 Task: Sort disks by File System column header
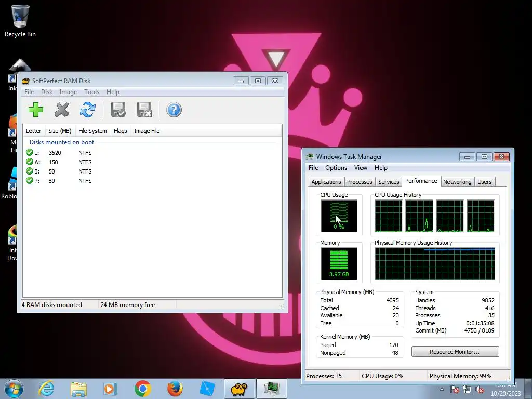tap(92, 131)
